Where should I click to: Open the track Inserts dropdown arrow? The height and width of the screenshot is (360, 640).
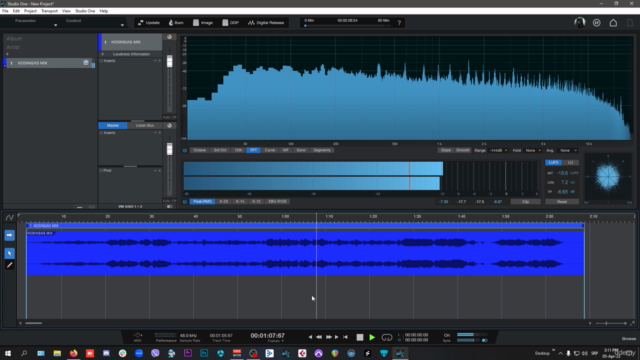[x=155, y=61]
